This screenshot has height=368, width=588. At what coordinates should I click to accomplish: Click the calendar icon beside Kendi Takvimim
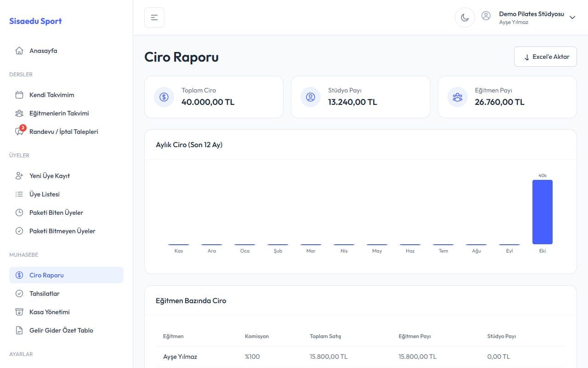pos(19,95)
